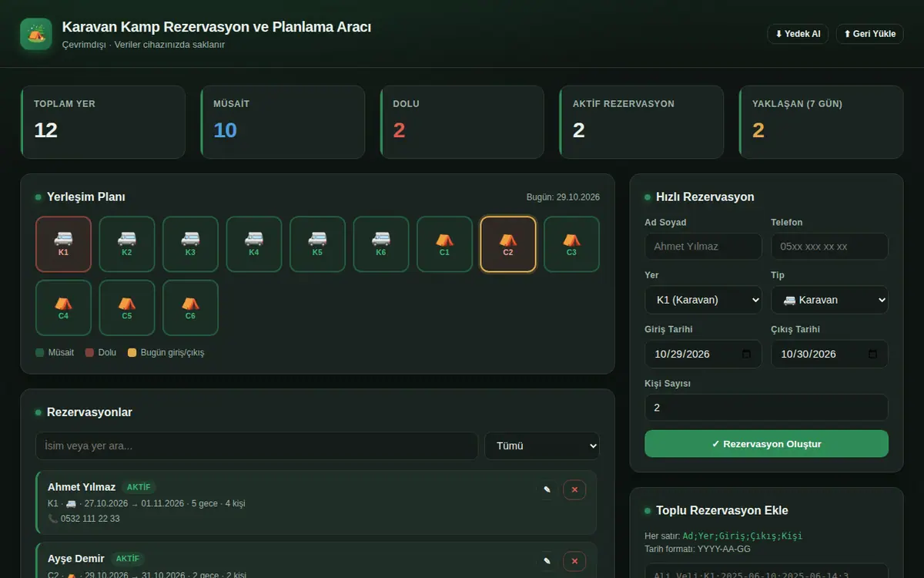This screenshot has height=578, width=924.
Task: Click the Kişi Sayısı number field
Action: click(x=766, y=408)
